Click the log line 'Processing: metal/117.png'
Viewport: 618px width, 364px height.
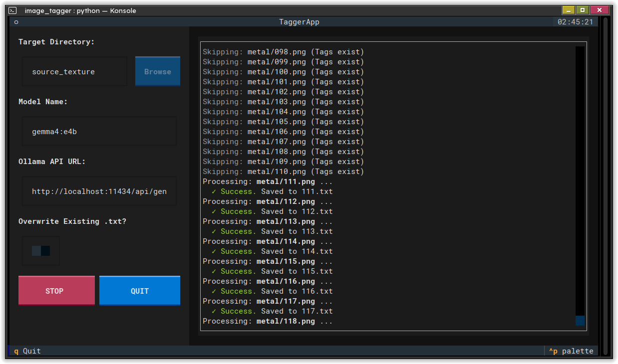(268, 301)
